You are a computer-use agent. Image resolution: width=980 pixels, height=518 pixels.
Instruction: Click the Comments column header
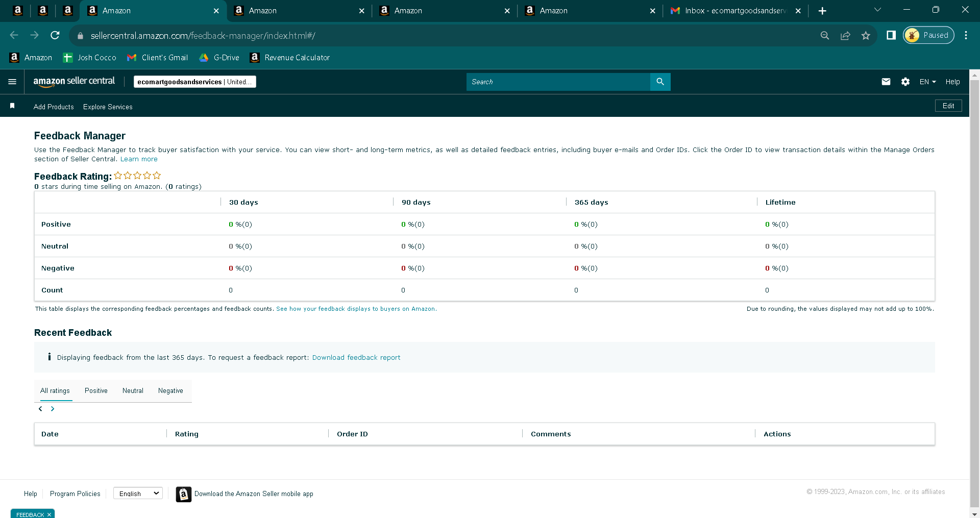click(551, 434)
